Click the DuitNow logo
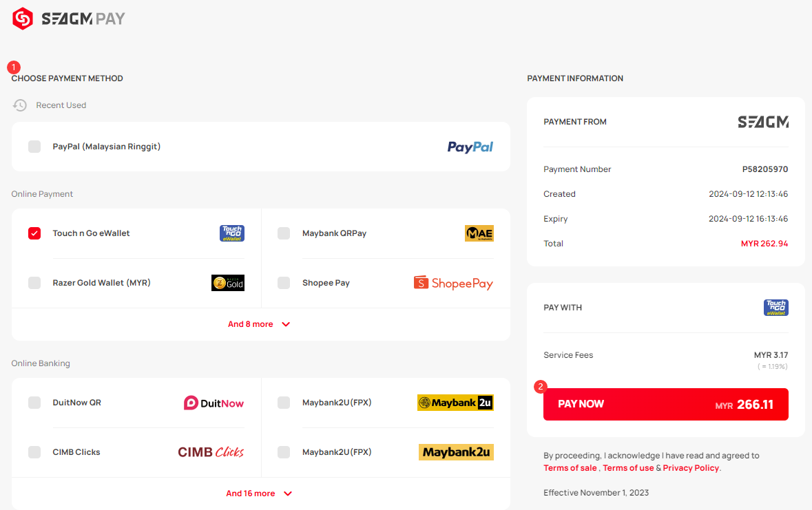The image size is (812, 510). click(214, 403)
